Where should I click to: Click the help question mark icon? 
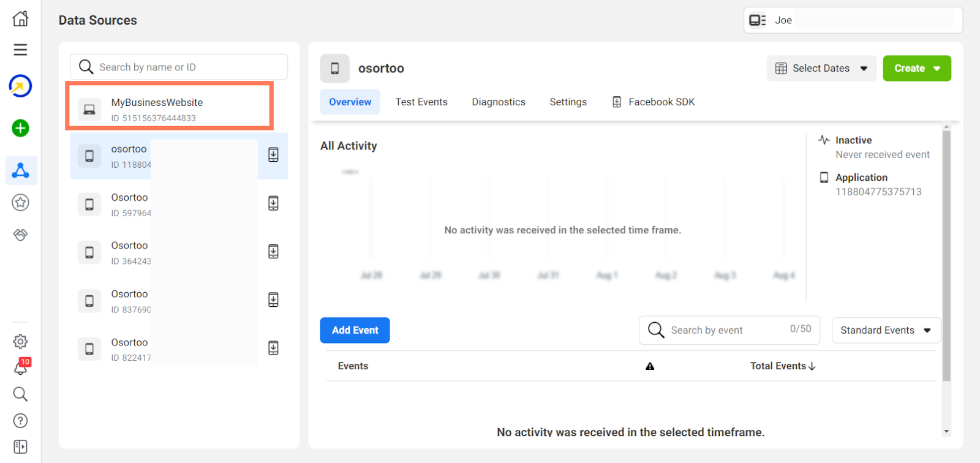20,421
